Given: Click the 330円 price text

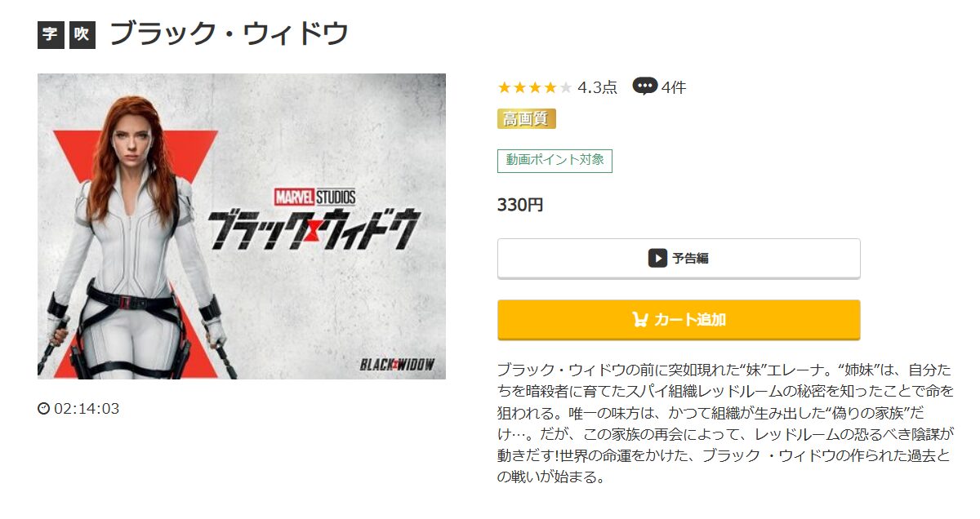Looking at the screenshot, I should click(x=520, y=205).
